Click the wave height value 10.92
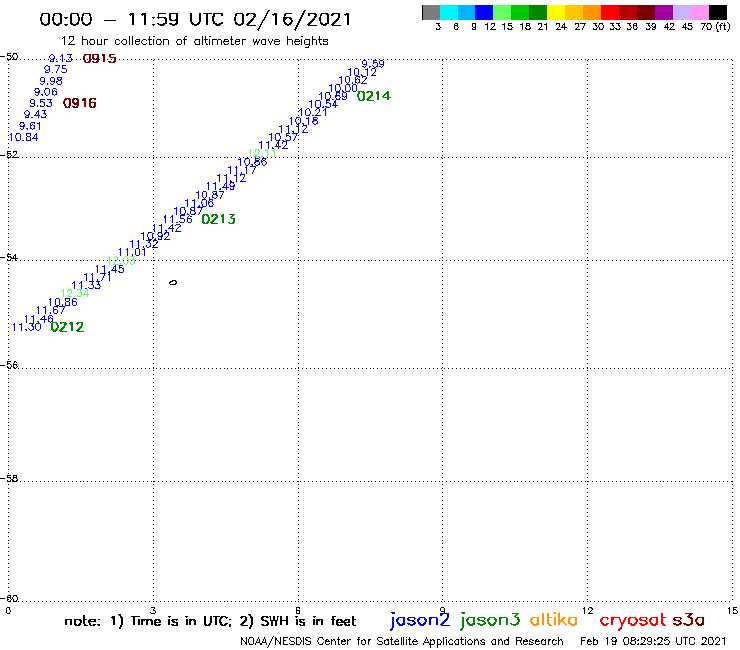This screenshot has width=740, height=650. [x=155, y=236]
